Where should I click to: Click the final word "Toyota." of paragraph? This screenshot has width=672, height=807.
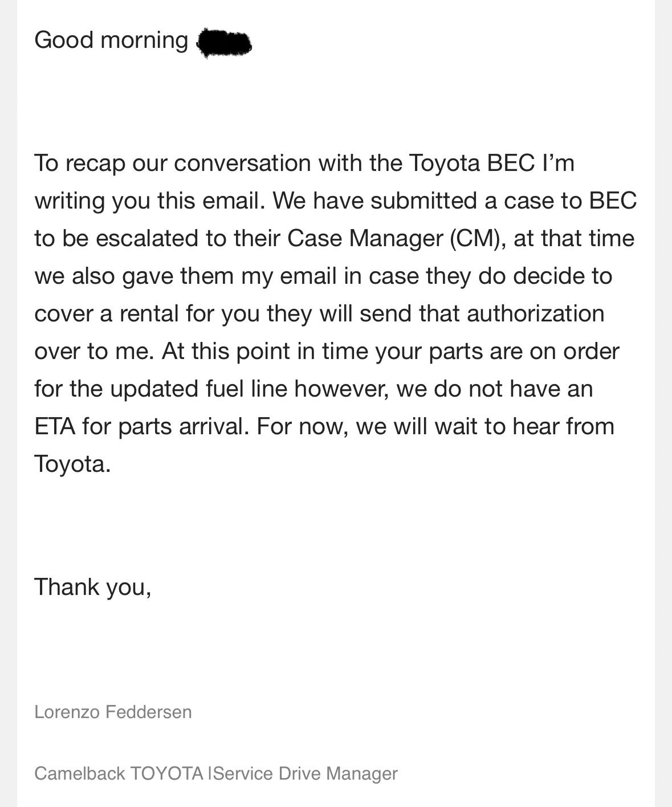click(72, 464)
